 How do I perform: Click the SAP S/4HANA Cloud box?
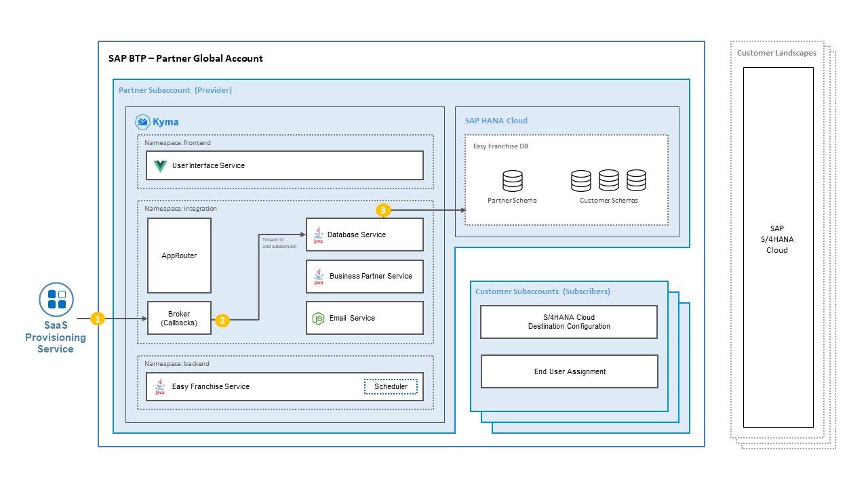pos(778,247)
